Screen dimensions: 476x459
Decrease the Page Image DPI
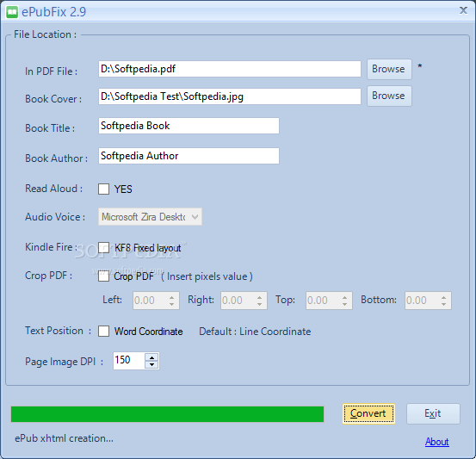[151, 364]
